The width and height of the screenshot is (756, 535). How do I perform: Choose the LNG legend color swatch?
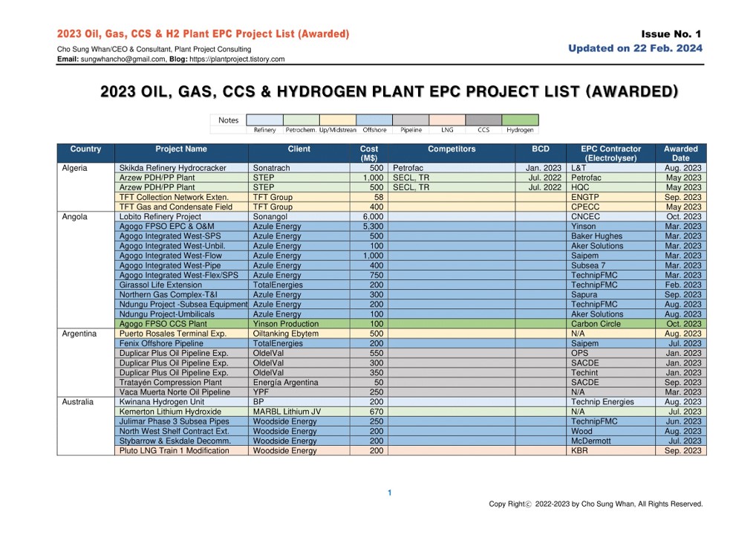point(447,120)
